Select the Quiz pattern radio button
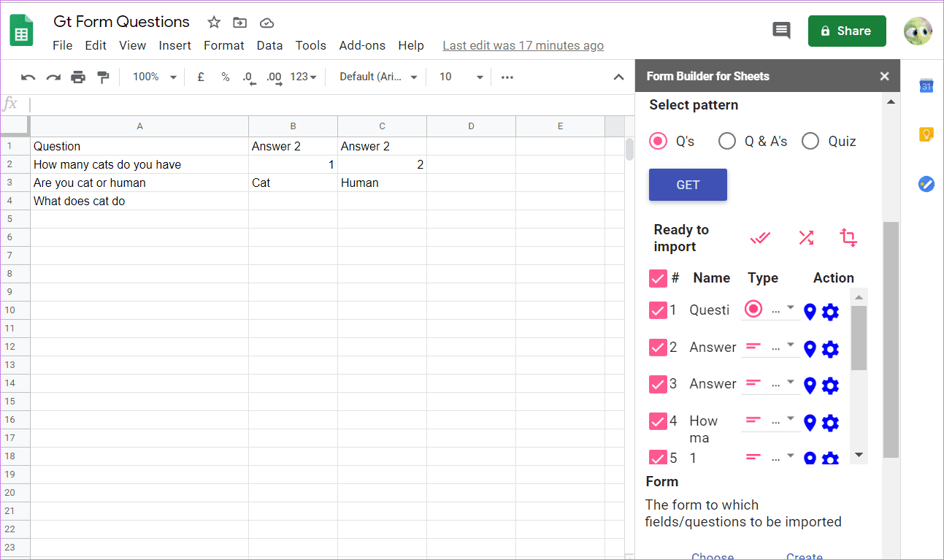944x560 pixels. pos(810,141)
